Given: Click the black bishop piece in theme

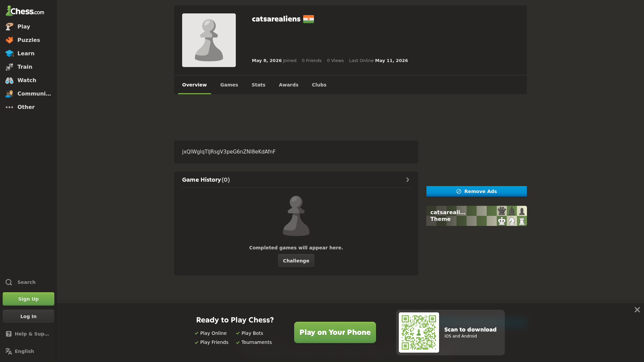Looking at the screenshot, I should pyautogui.click(x=512, y=211).
